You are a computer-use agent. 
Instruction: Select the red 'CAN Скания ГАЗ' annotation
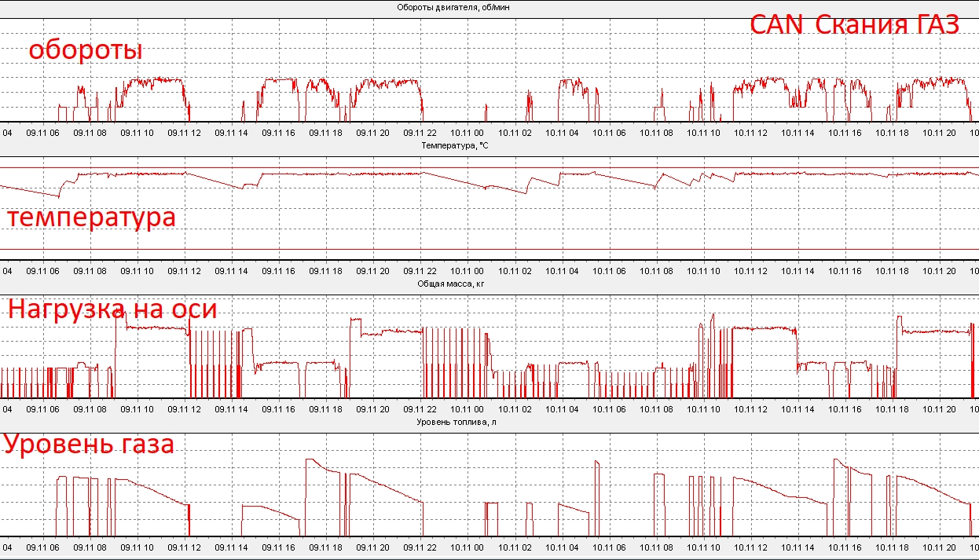(x=854, y=24)
